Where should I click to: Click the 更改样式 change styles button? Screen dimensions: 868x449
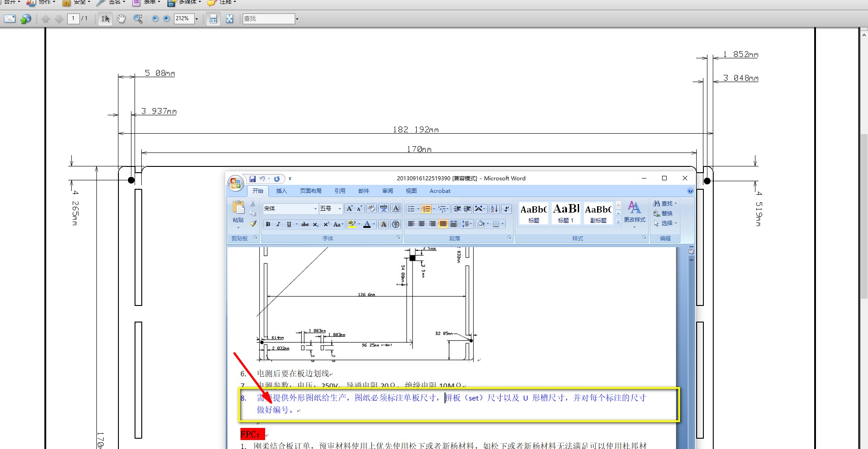(634, 214)
